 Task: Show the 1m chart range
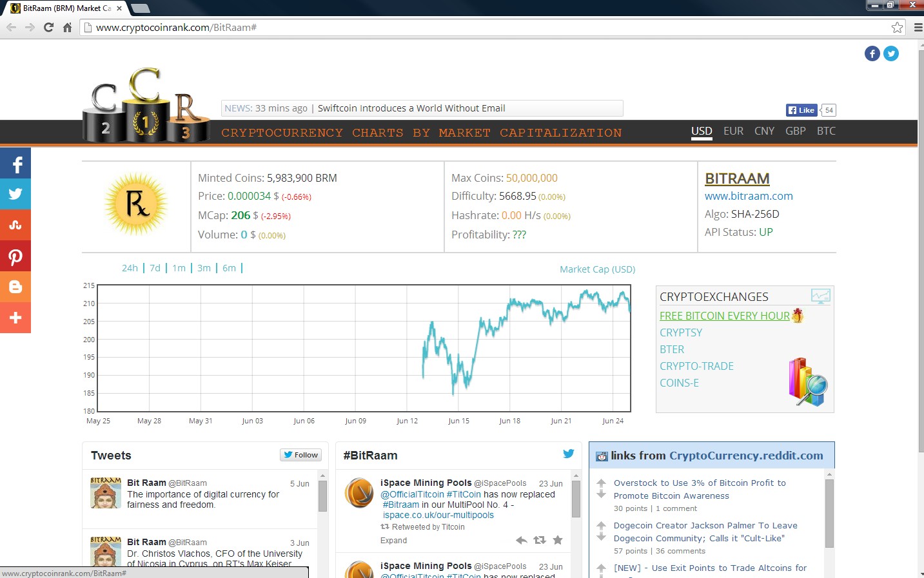[179, 268]
